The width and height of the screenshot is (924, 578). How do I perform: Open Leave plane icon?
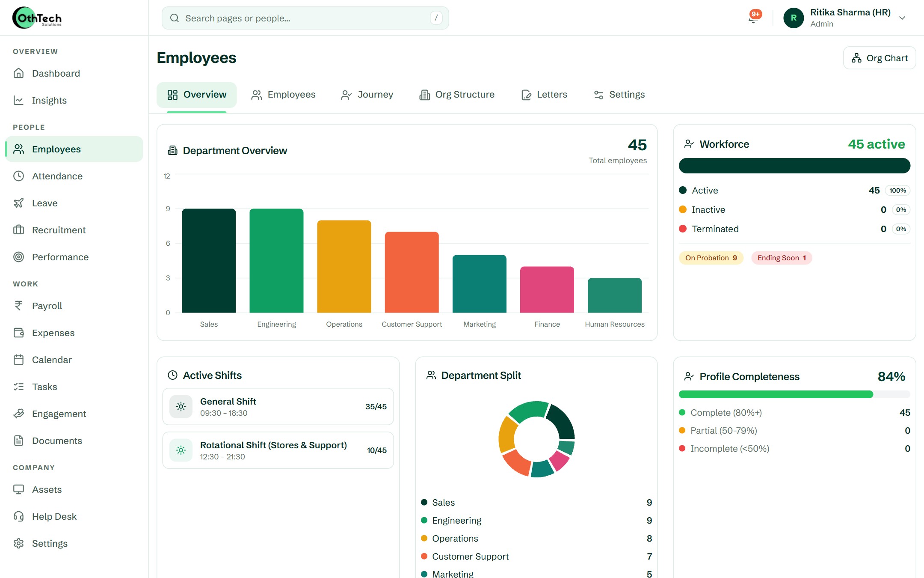(18, 203)
